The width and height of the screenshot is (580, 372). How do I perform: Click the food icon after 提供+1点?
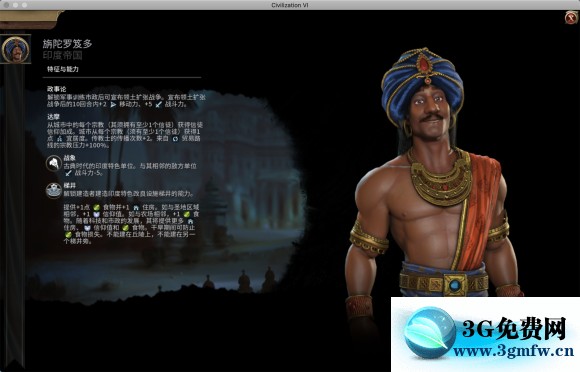point(97,207)
